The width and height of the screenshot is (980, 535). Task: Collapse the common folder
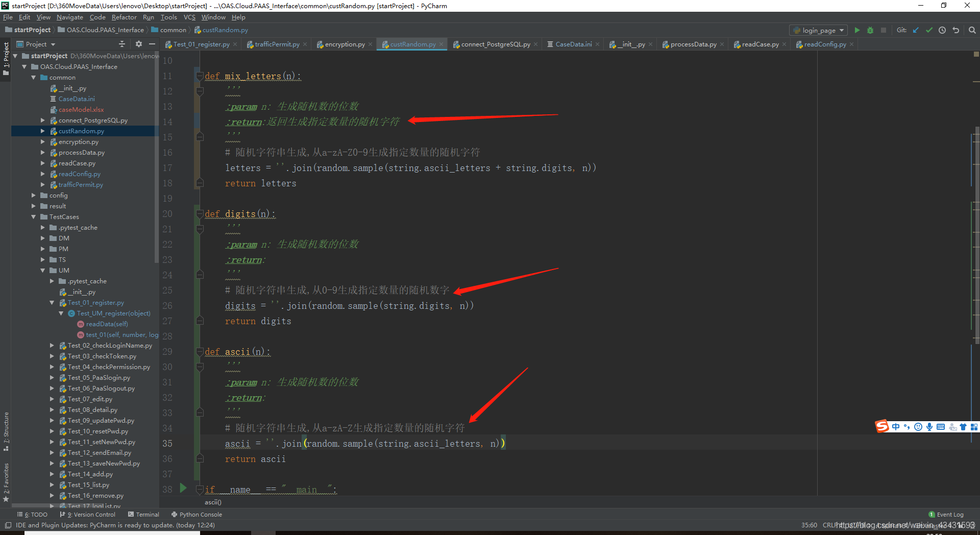tap(34, 78)
